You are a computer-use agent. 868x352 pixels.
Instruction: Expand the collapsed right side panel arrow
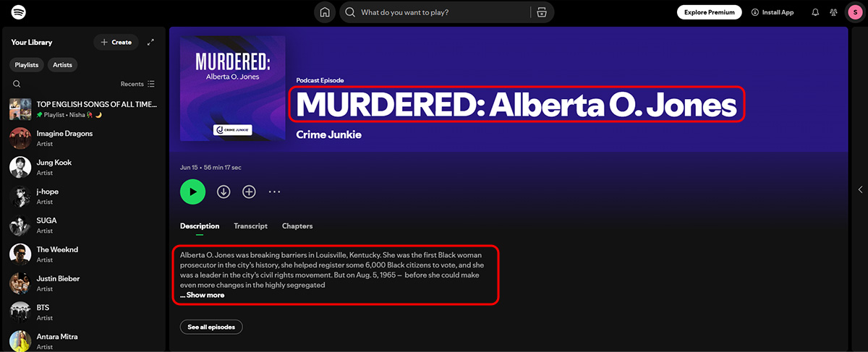860,190
